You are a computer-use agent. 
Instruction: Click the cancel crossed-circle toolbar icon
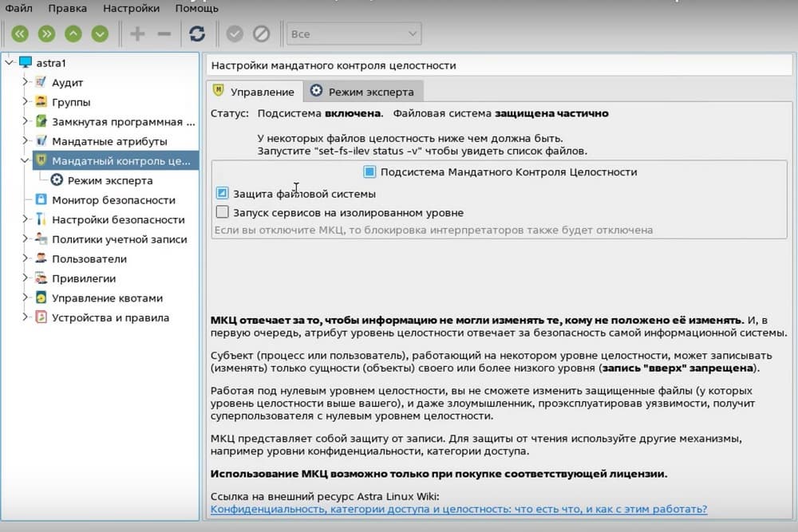point(262,34)
